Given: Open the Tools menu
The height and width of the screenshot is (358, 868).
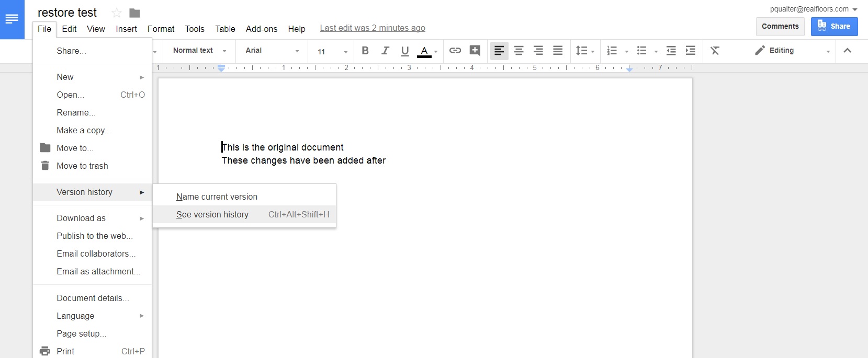Looking at the screenshot, I should pos(195,29).
